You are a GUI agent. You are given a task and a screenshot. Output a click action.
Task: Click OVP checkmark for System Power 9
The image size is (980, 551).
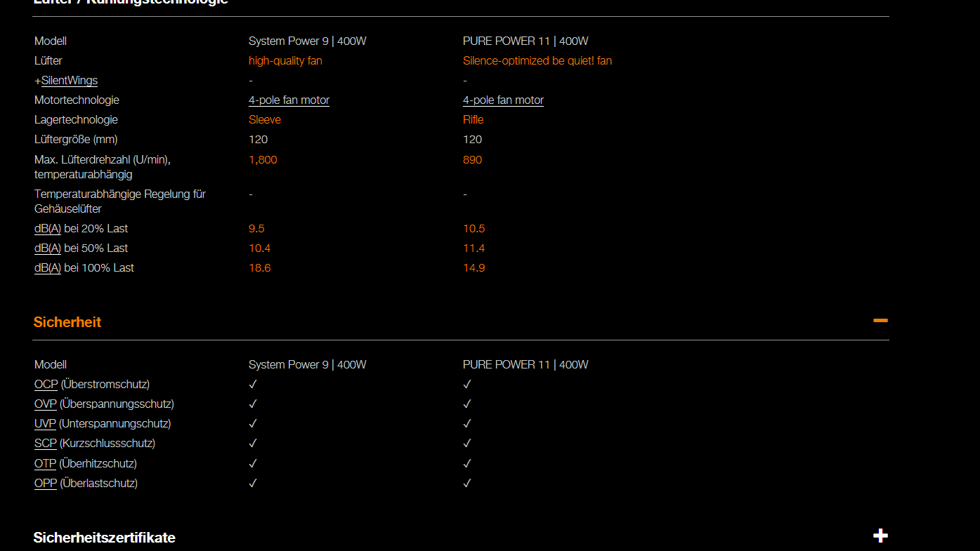pos(253,404)
